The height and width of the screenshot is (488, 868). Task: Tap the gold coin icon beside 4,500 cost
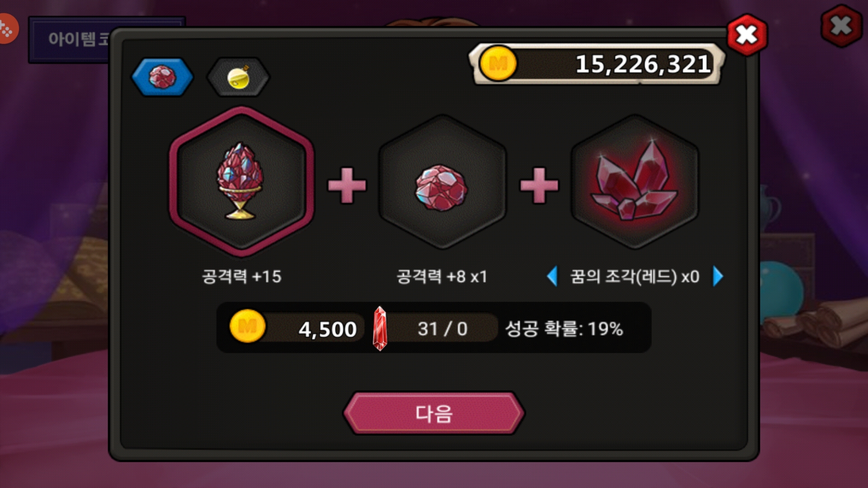[247, 326]
